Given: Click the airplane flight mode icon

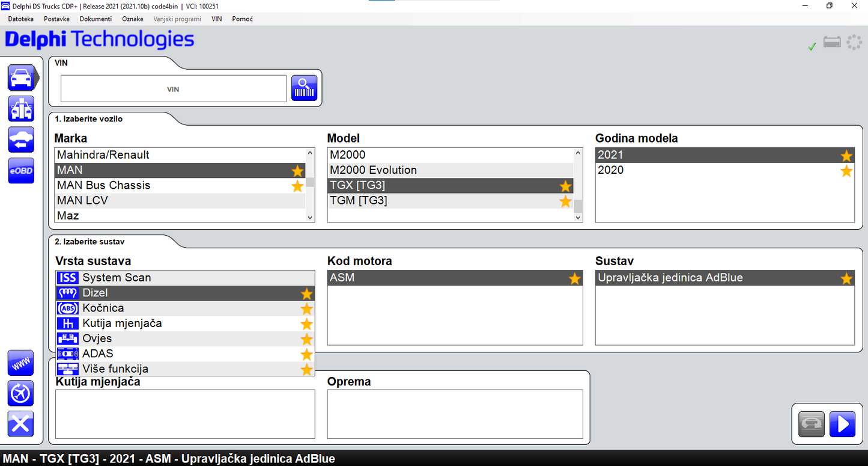Looking at the screenshot, I should pos(21,394).
